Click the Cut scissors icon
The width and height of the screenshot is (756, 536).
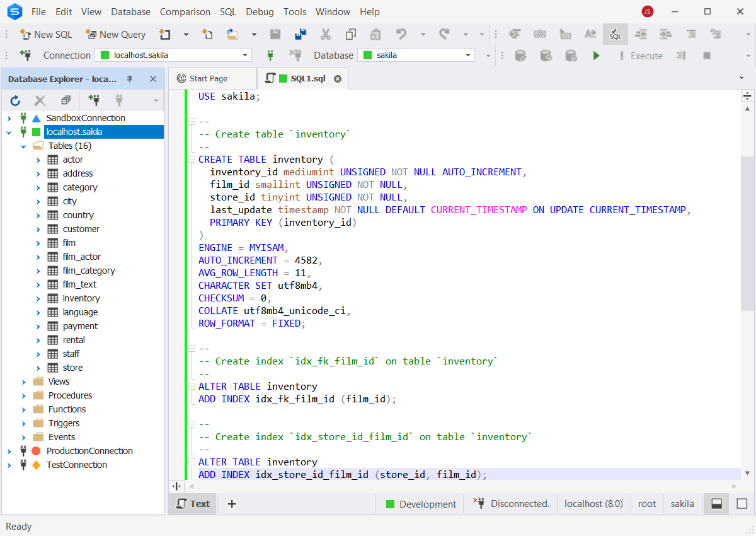coord(326,35)
